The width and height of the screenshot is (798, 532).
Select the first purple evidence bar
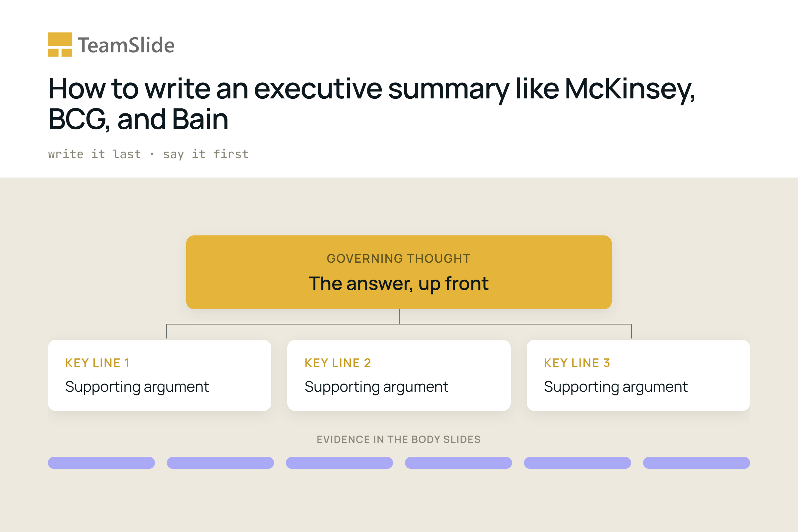tap(101, 463)
